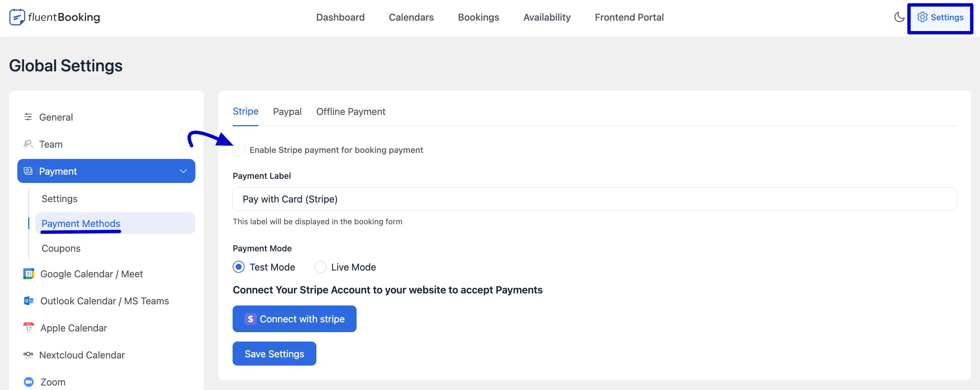The height and width of the screenshot is (390, 980).
Task: Click the Payment Label field title
Action: (x=262, y=176)
